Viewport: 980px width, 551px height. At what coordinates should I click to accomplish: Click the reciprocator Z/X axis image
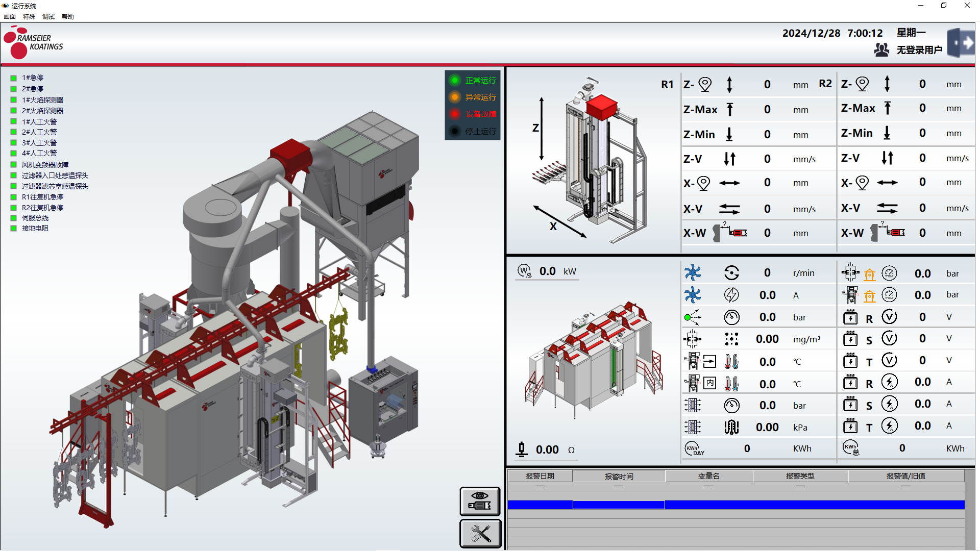(590, 161)
